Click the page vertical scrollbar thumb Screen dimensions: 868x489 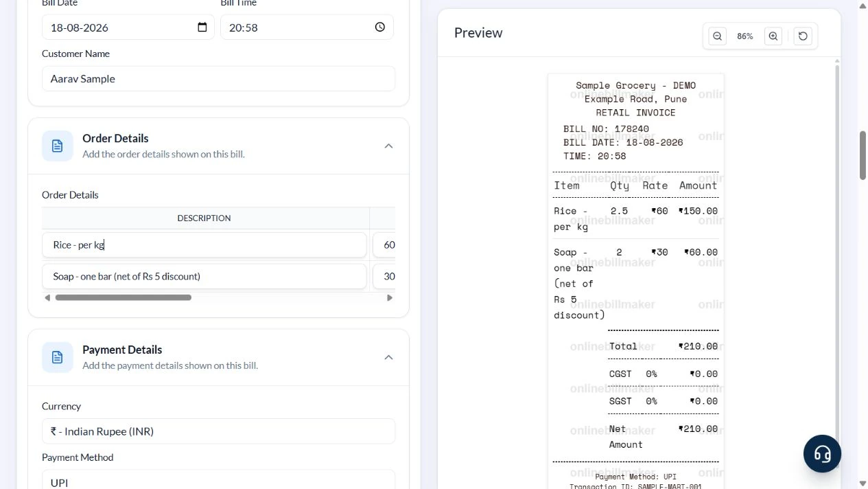863,155
